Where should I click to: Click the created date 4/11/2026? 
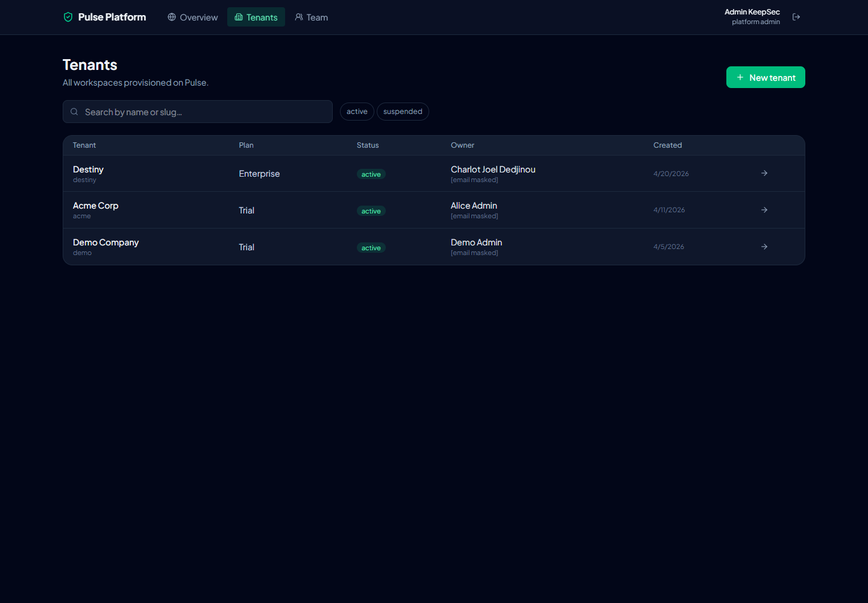coord(669,210)
